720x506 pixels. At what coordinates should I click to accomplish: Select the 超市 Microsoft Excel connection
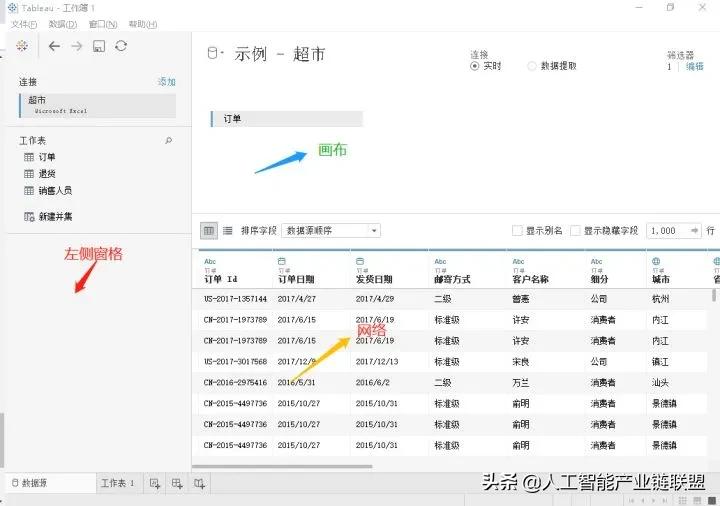97,105
